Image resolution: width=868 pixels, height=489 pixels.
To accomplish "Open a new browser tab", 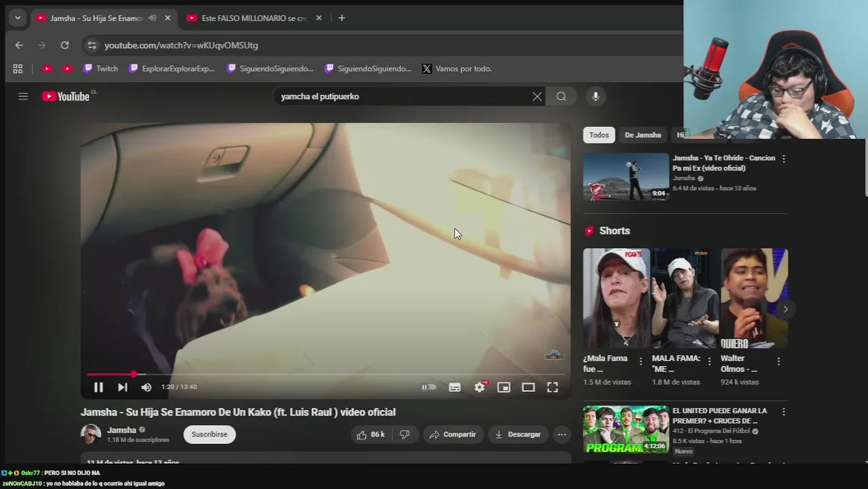I will [342, 18].
